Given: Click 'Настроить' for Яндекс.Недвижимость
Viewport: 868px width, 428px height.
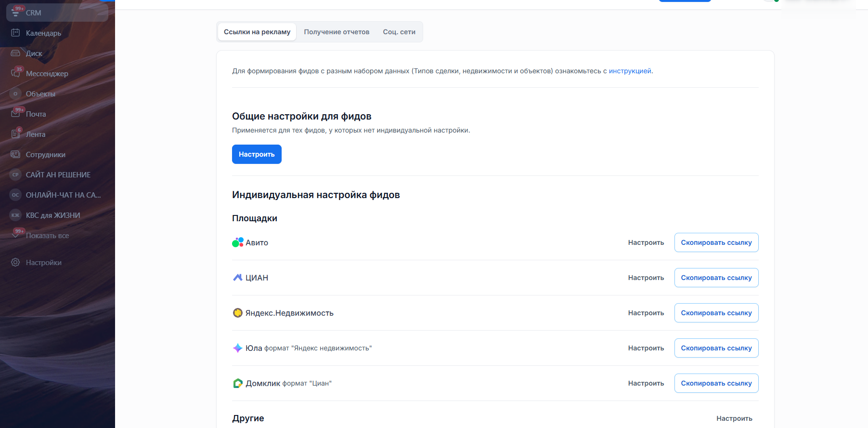Looking at the screenshot, I should [x=646, y=313].
